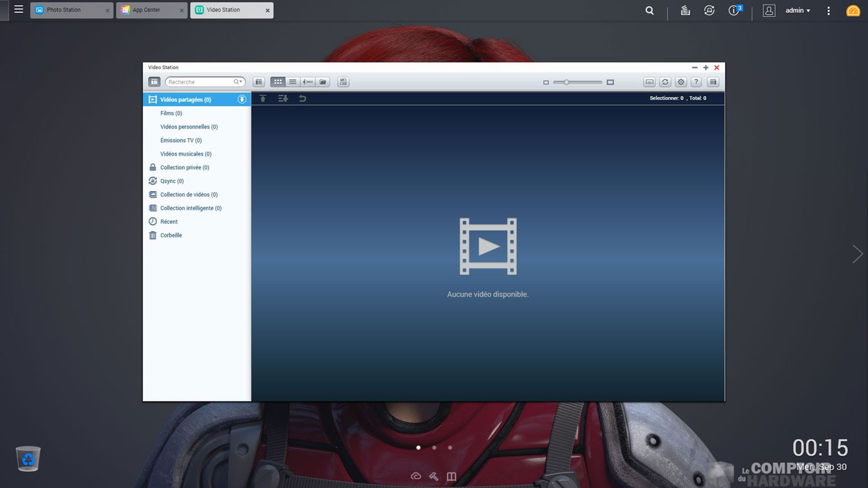Open the Corbeille folder in sidebar

point(171,235)
